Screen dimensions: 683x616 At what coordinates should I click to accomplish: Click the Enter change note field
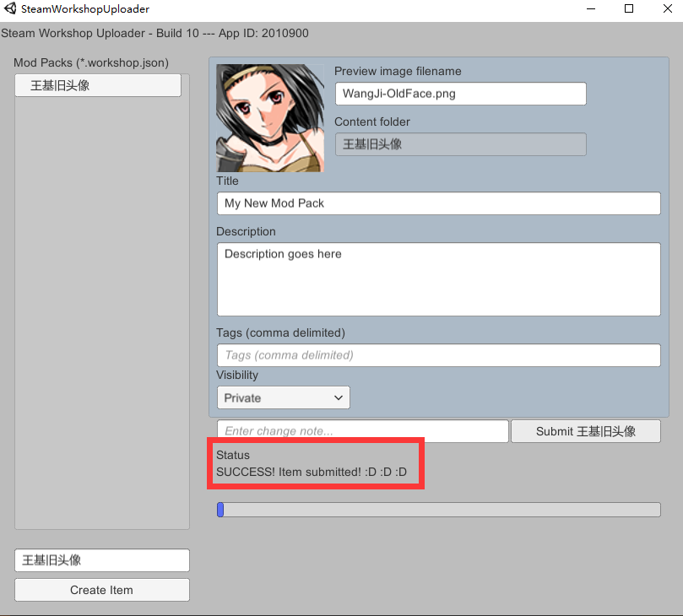362,431
